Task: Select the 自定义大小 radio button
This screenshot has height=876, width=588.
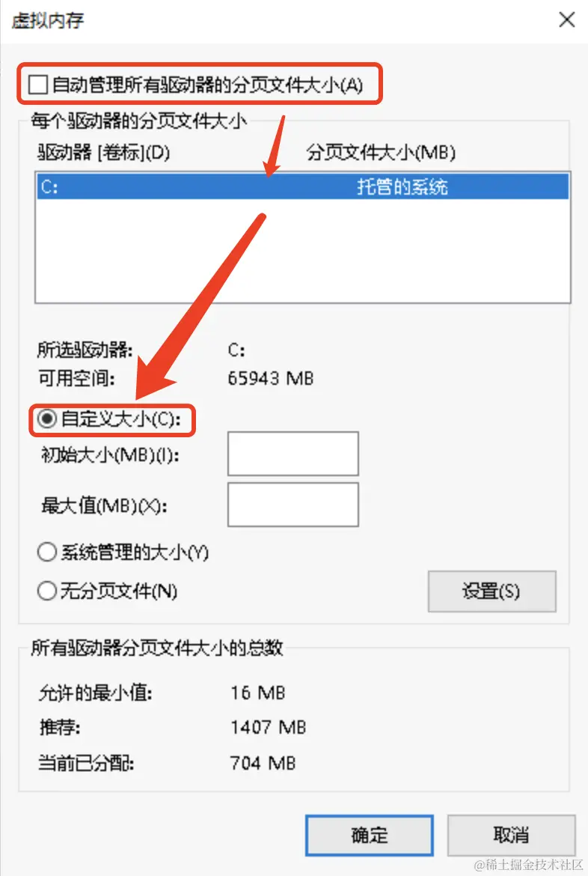Action: tap(47, 419)
